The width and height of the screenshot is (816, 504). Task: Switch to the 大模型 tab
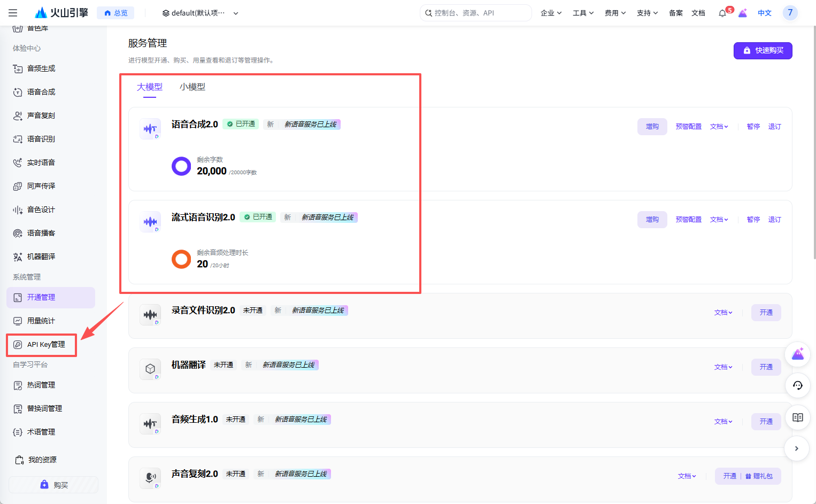click(x=150, y=87)
